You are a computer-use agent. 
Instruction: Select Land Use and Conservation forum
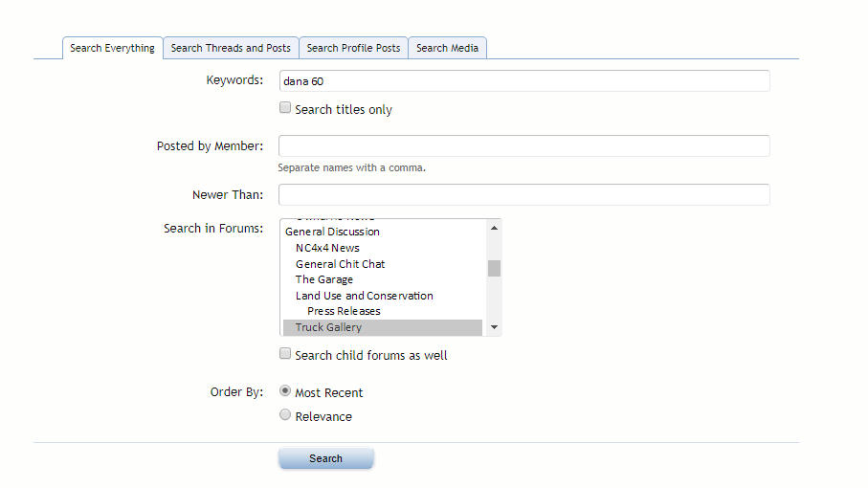364,296
